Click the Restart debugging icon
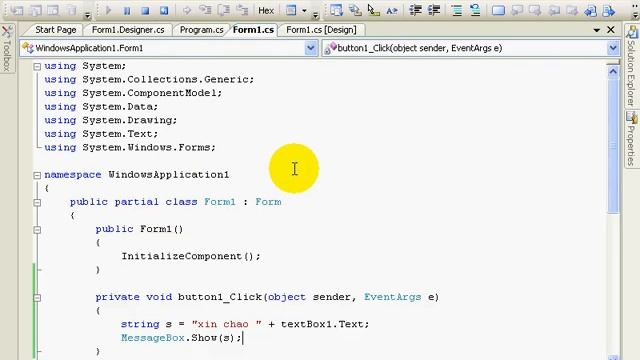This screenshot has height=360, width=640. pyautogui.click(x=164, y=11)
